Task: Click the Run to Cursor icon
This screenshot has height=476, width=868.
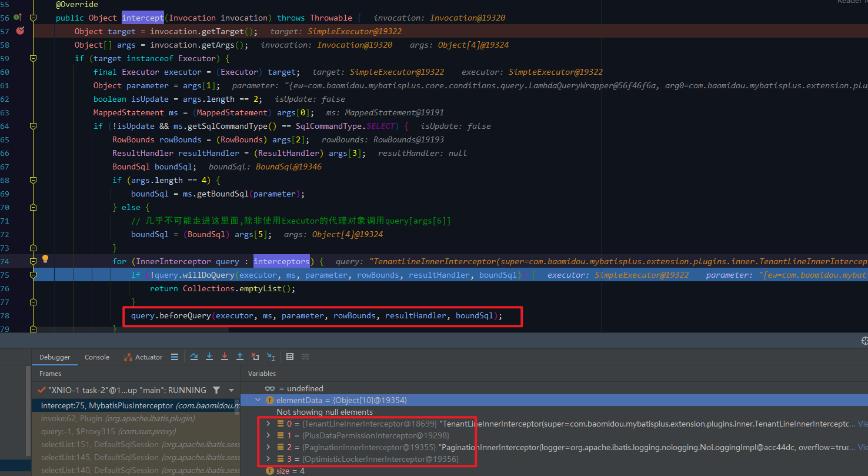Action: pos(271,357)
